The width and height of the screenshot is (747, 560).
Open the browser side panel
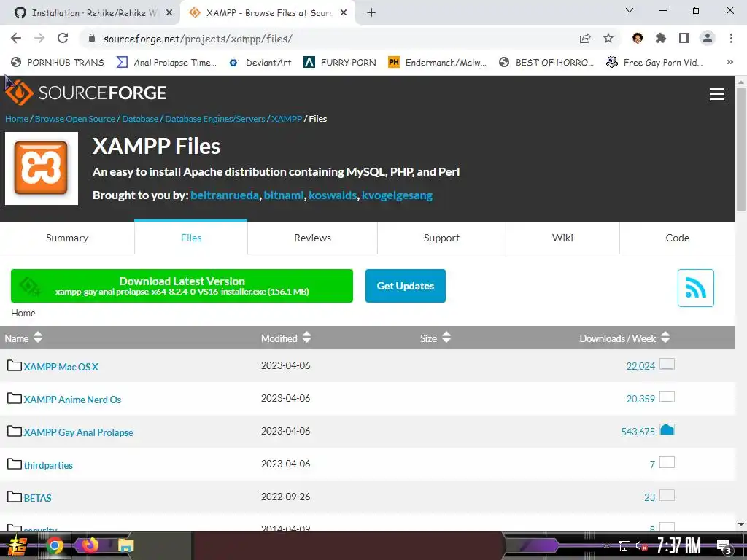pyautogui.click(x=684, y=38)
